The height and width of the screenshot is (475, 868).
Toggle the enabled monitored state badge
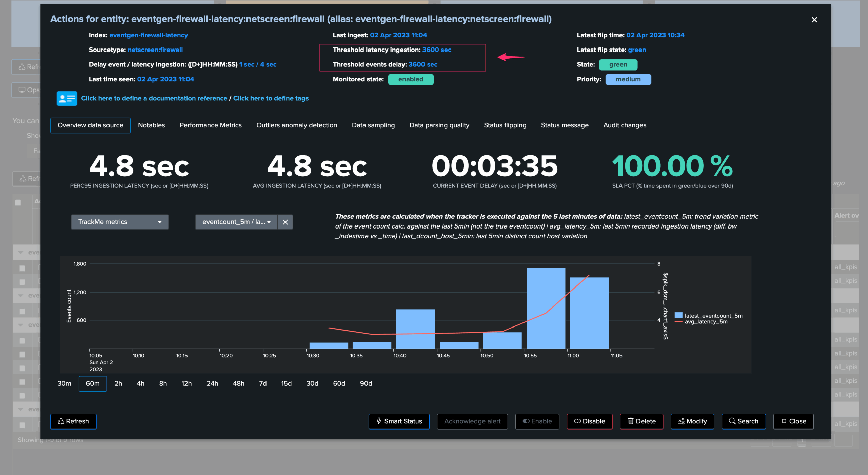[411, 79]
